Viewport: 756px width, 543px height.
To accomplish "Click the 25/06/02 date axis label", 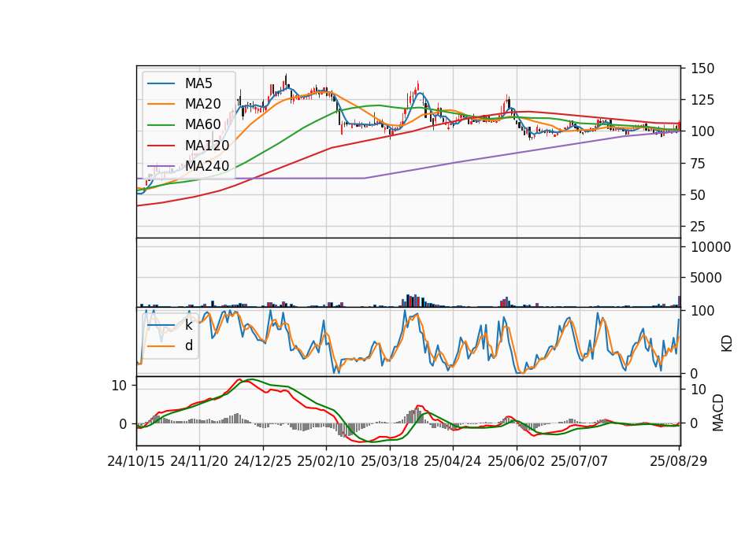I will pyautogui.click(x=517, y=461).
